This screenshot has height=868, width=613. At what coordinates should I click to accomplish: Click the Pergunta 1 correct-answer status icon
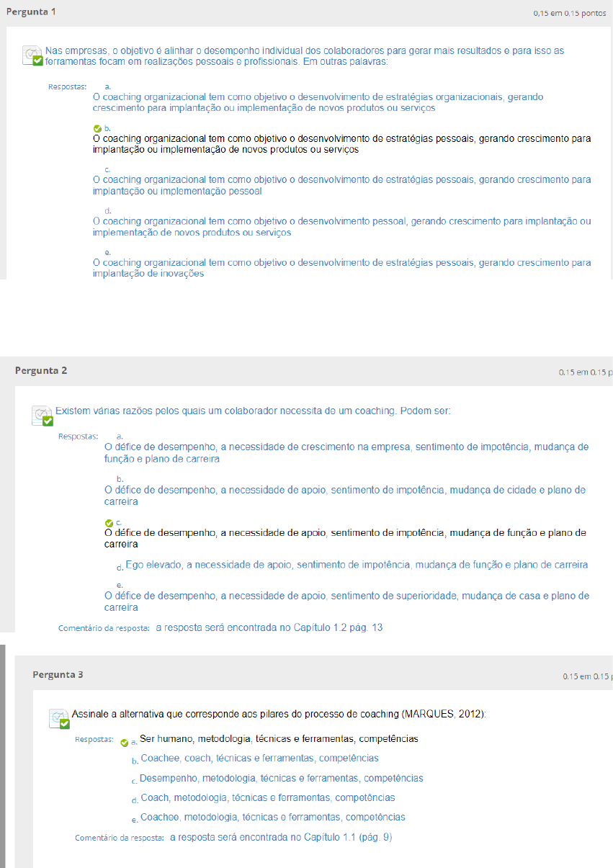click(x=33, y=56)
